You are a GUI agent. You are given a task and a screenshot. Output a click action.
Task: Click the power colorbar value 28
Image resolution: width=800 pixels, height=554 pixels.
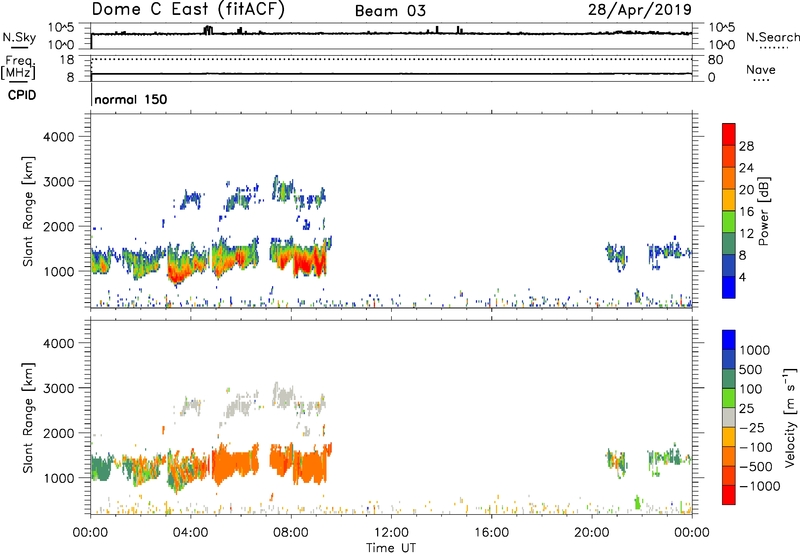746,146
